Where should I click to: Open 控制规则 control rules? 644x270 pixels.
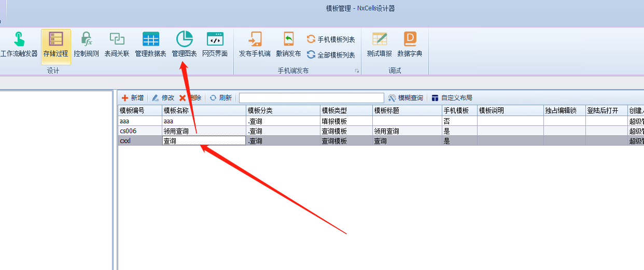(x=86, y=45)
